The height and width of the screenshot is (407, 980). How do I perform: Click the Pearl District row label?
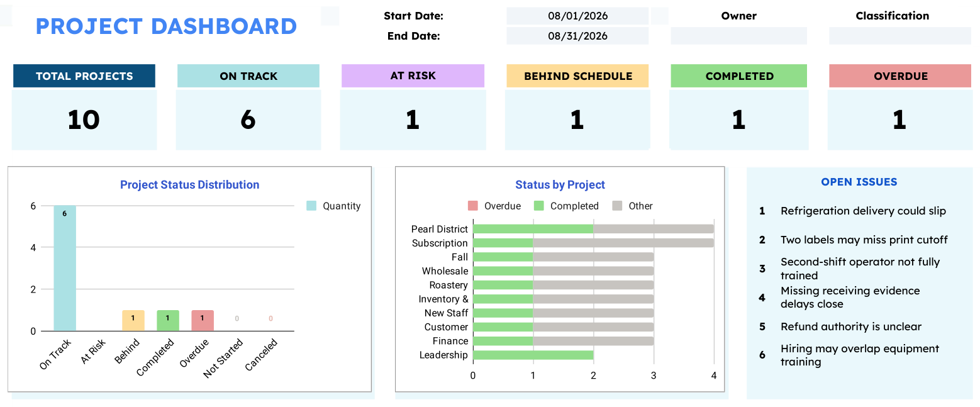point(440,229)
